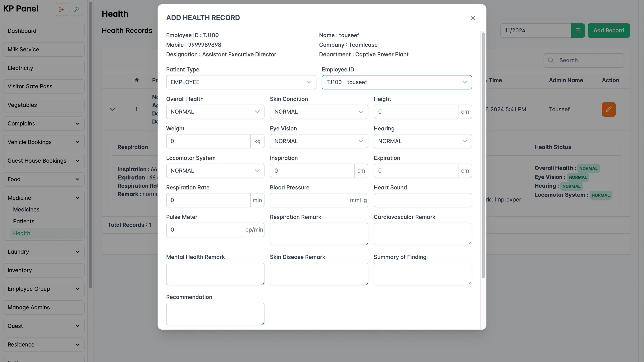Click the green key icon at top of sidebar

[x=76, y=9]
